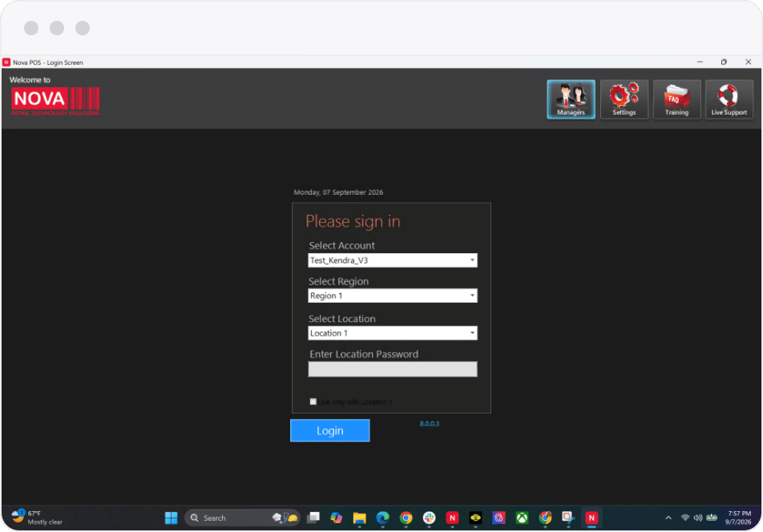Open the Select Region dropdown

pyautogui.click(x=472, y=296)
